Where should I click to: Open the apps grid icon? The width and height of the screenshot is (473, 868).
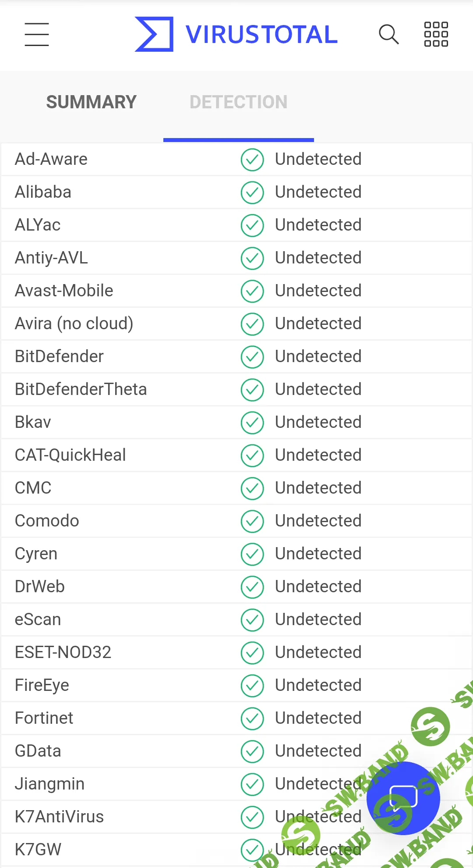pos(436,34)
